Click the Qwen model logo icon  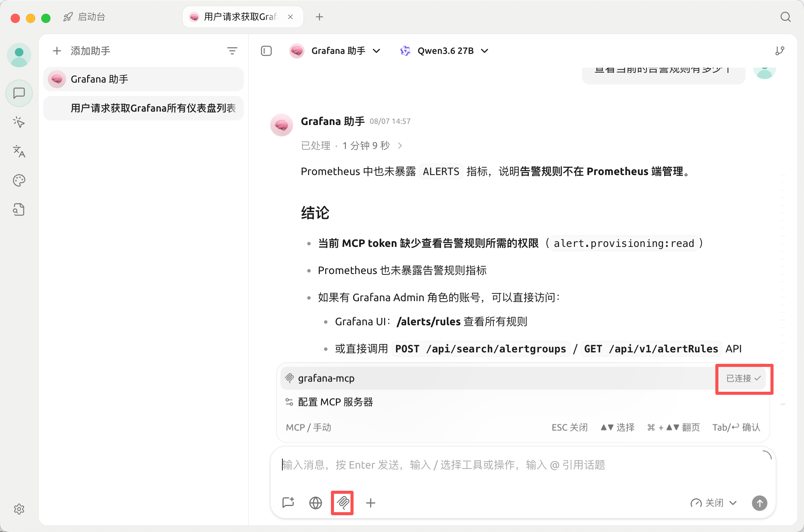[405, 51]
